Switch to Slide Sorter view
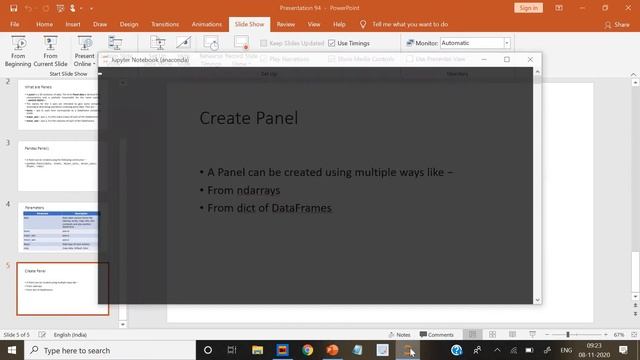The width and height of the screenshot is (640, 360). coord(492,335)
